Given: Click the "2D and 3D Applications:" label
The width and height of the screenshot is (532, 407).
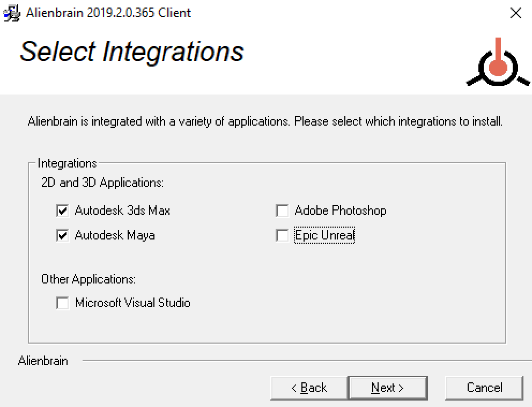Looking at the screenshot, I should point(102,183).
